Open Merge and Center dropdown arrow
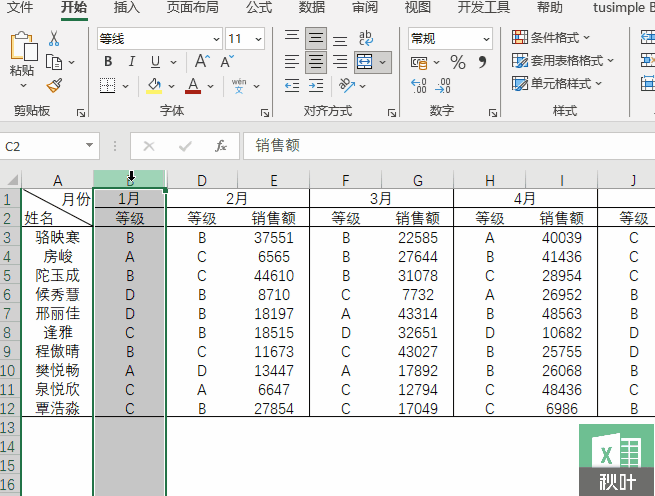655x496 pixels. [x=383, y=62]
